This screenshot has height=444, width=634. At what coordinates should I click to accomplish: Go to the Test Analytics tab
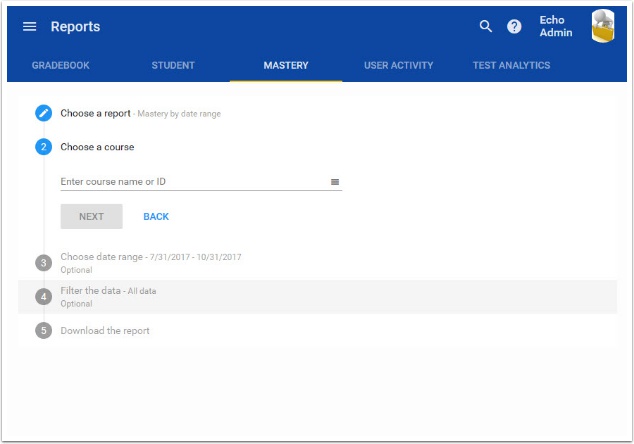point(511,66)
